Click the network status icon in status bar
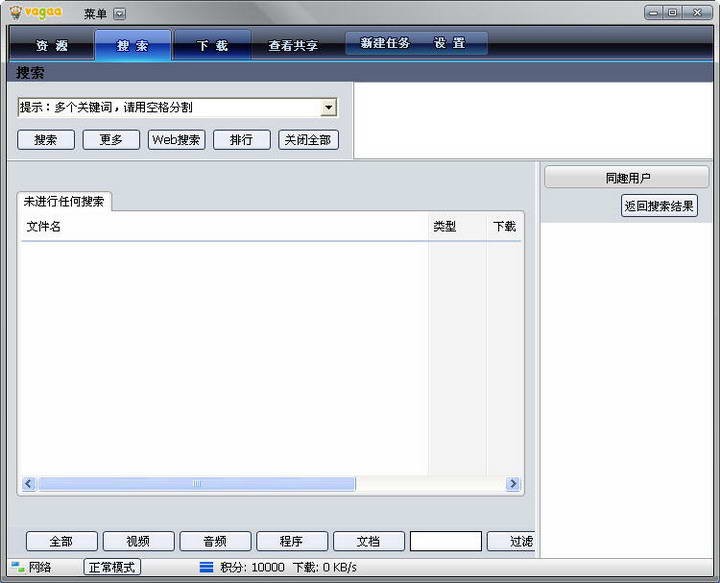The height and width of the screenshot is (583, 720). coord(17,567)
